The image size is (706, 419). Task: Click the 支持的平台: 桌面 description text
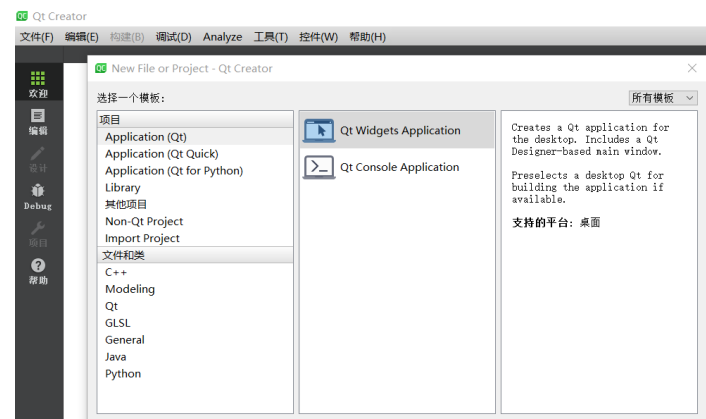(556, 222)
